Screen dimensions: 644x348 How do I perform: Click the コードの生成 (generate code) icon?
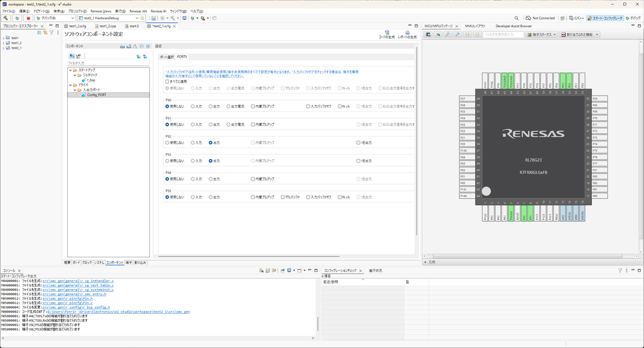(386, 33)
